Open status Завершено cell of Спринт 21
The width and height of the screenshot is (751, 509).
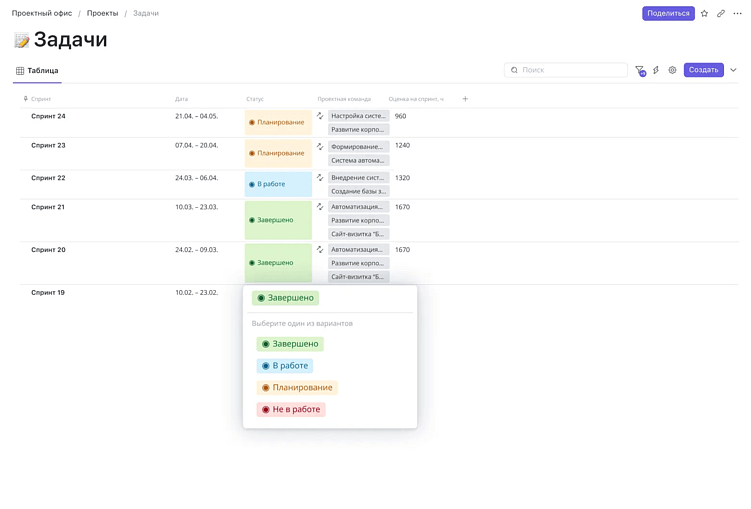pos(278,220)
